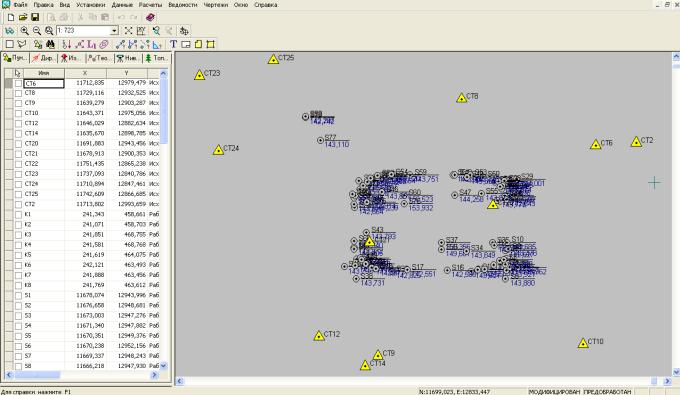Switch to the Топ.. tab
The image size is (680, 395).
coord(156,58)
